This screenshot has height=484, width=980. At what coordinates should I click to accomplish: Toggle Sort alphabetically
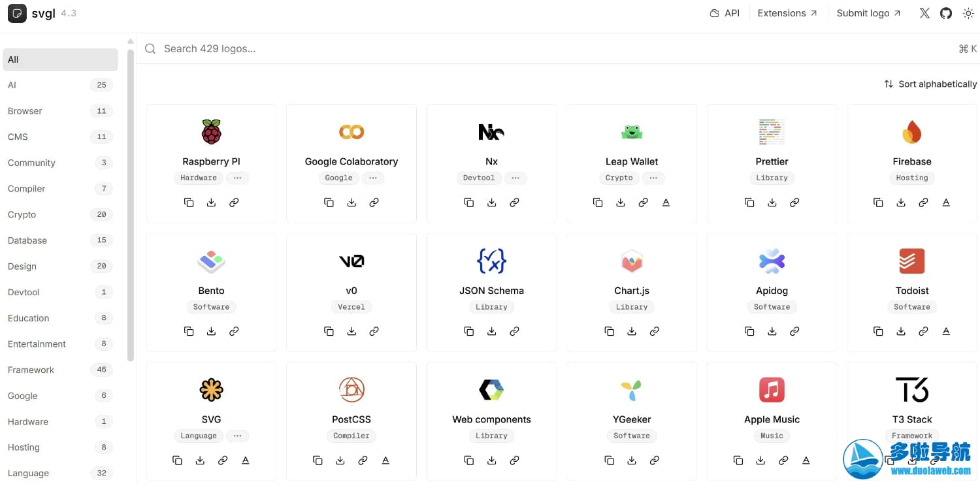click(x=930, y=84)
